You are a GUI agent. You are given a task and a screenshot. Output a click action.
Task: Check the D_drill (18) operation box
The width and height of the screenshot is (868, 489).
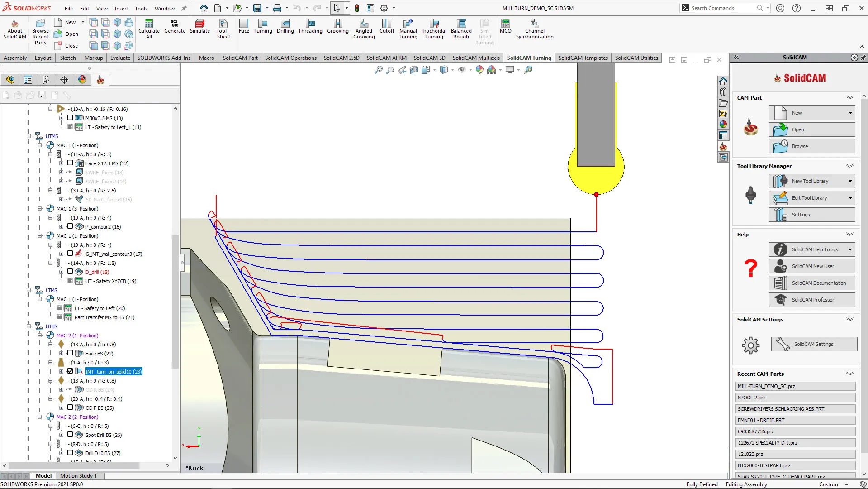point(70,272)
